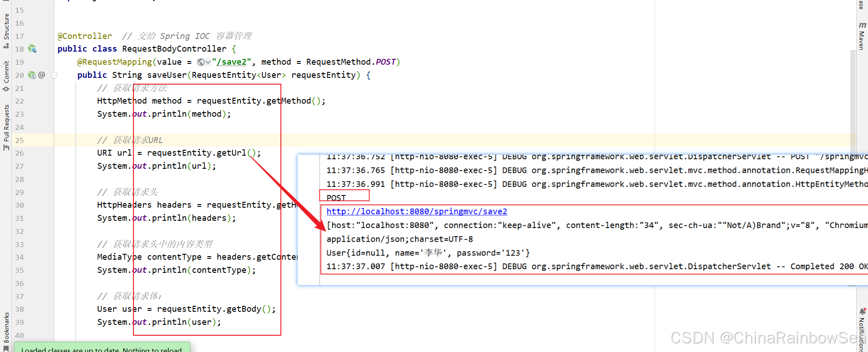
Task: Open the /save2 mapping link
Action: click(232, 62)
